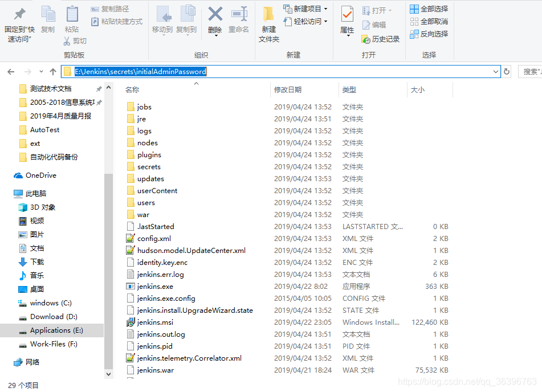Click the Edit (编辑) ribbon button
Image resolution: width=542 pixels, height=392 pixels.
(x=374, y=25)
